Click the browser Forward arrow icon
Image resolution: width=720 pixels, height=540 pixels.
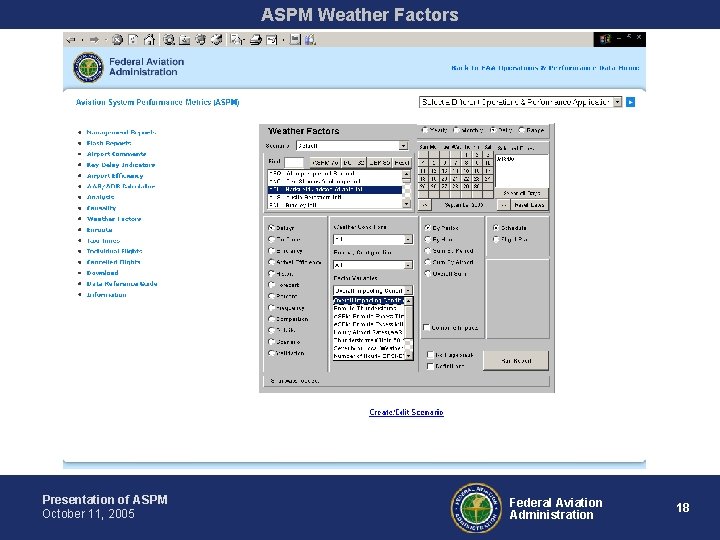94,40
